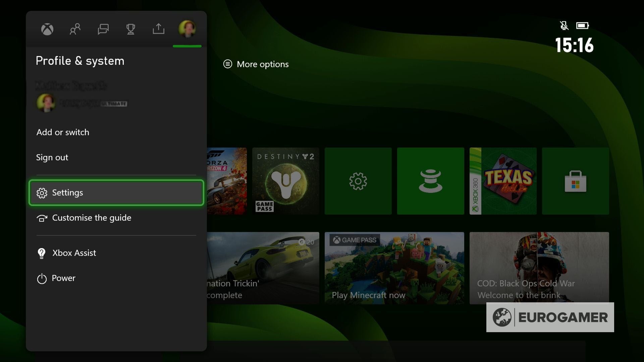Image resolution: width=644 pixels, height=362 pixels.
Task: Switch to the People guide tab
Action: (75, 29)
